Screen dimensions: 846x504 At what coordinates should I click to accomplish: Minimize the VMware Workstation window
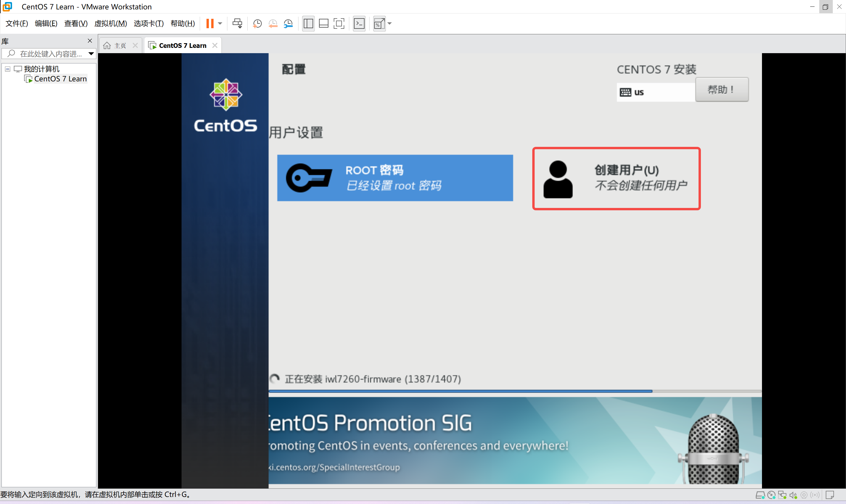812,7
